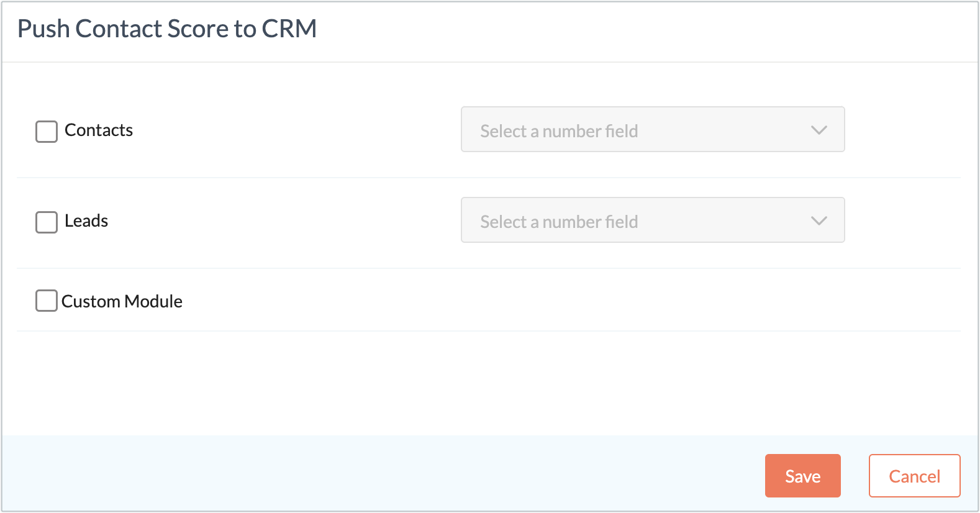Click empty space right of Custom Module label

tap(497, 301)
